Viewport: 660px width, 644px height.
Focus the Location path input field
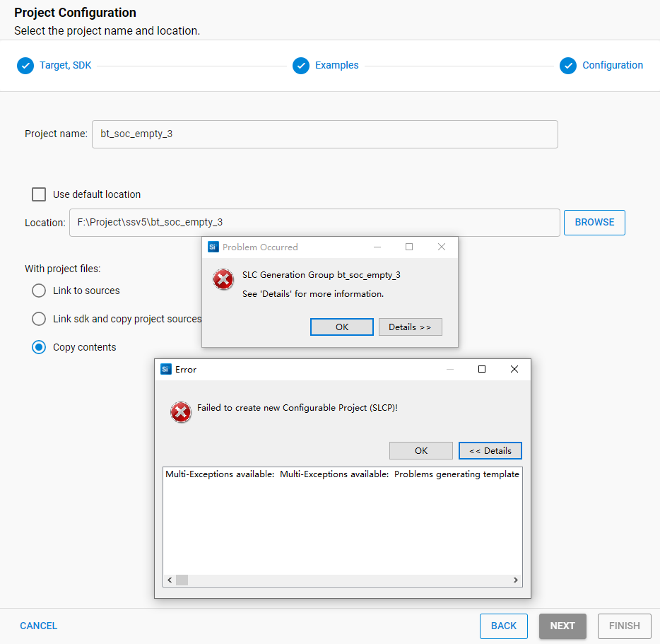tap(314, 223)
